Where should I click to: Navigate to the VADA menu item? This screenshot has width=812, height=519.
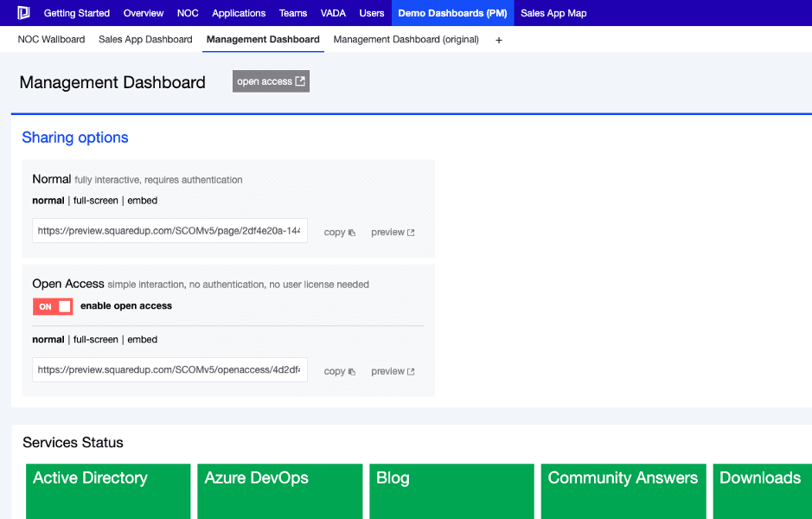coord(333,13)
